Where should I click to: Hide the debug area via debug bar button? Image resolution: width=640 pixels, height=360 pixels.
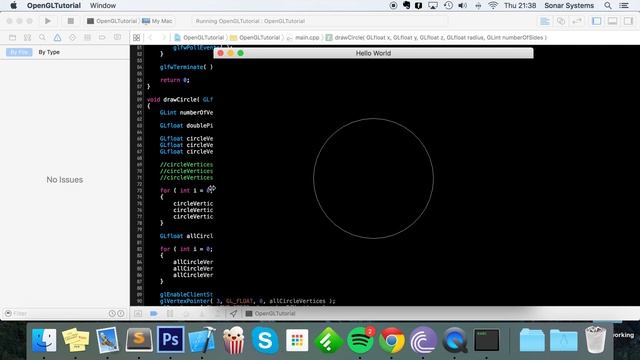click(138, 313)
